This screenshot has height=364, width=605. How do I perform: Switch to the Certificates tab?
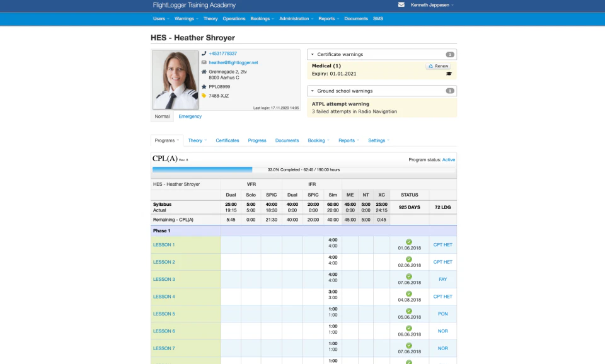[227, 140]
